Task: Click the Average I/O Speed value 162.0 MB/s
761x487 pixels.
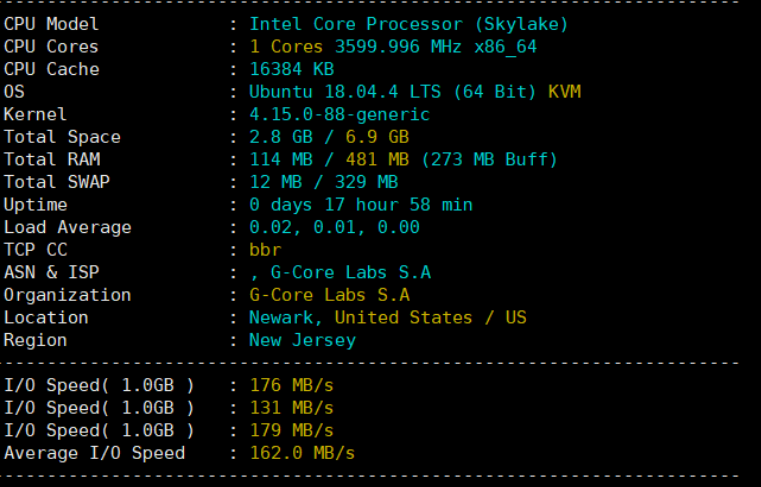Action: pos(302,453)
